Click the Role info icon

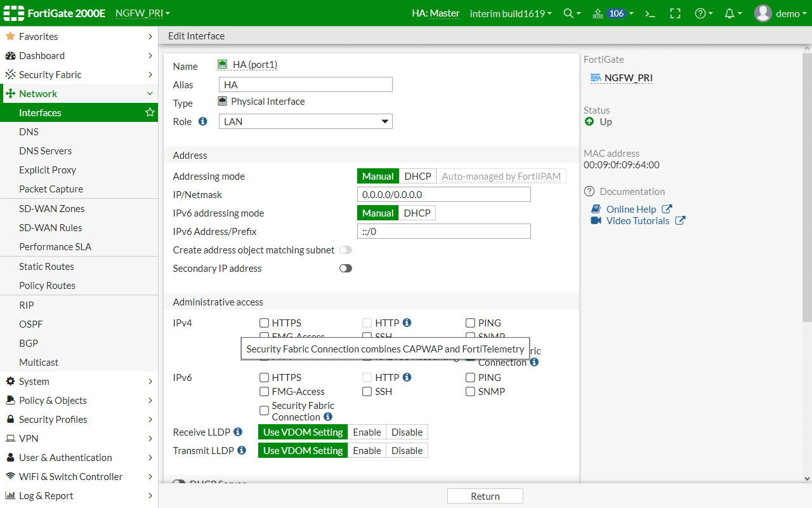(x=203, y=121)
